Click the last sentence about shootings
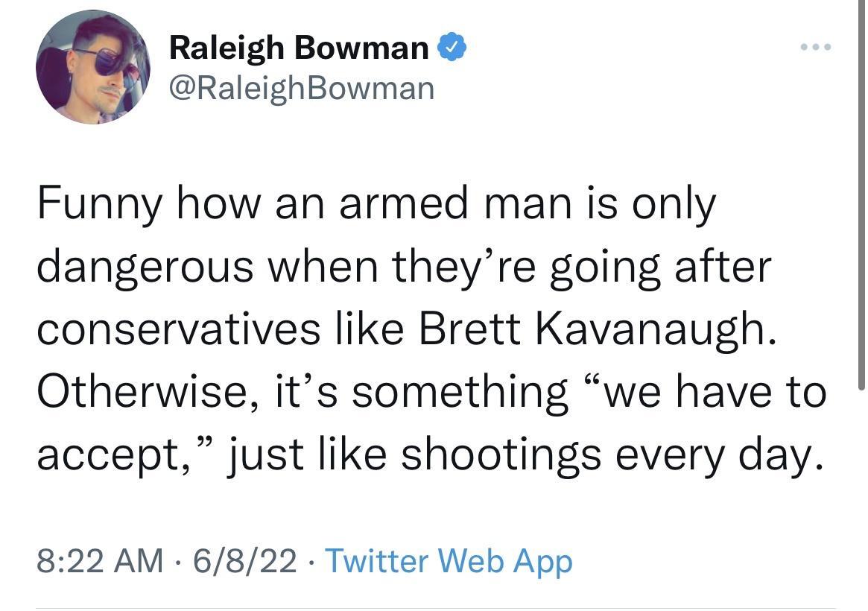 [430, 453]
